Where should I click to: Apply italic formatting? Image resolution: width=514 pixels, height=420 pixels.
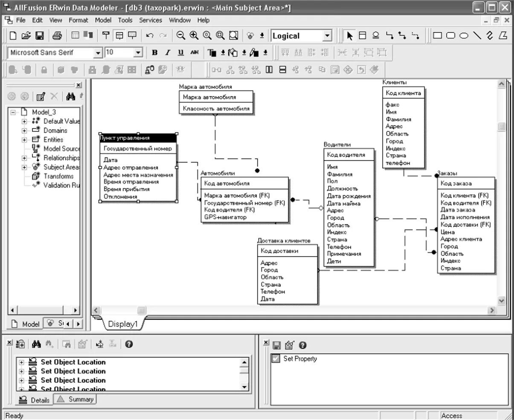(168, 52)
